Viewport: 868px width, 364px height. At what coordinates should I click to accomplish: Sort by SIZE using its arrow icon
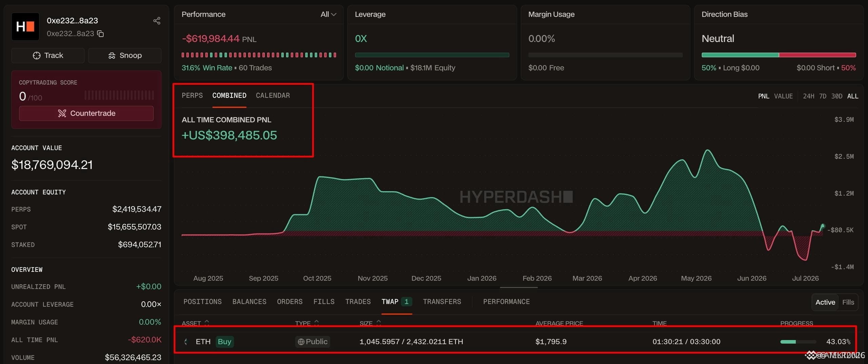pos(378,323)
